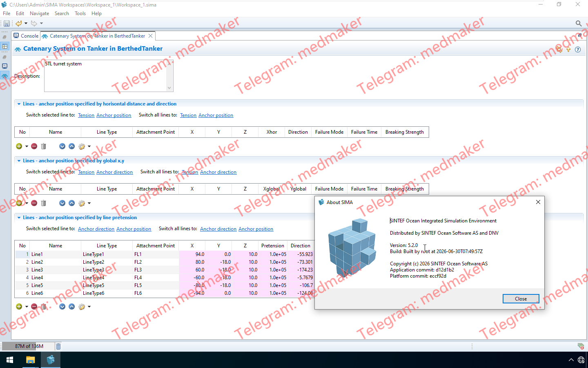Screen dimensions: 588x368
Task: Remove line with red minus in global x,y section
Action: pos(34,203)
